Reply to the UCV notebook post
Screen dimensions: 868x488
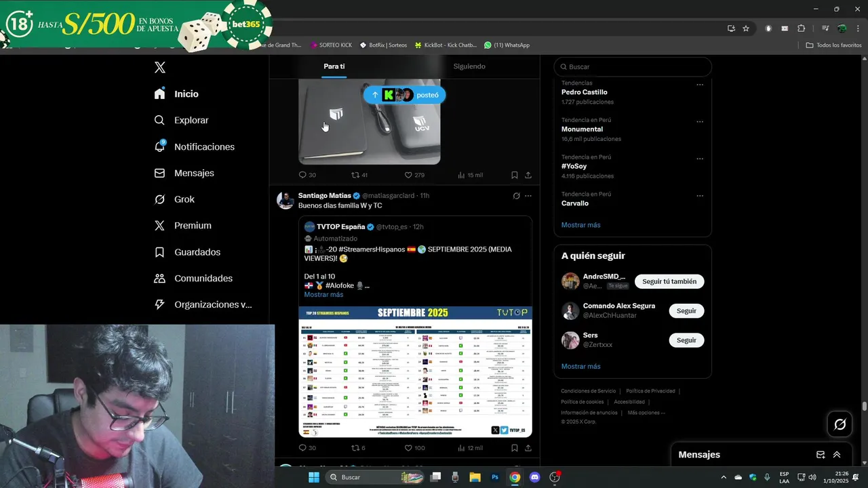(307, 175)
